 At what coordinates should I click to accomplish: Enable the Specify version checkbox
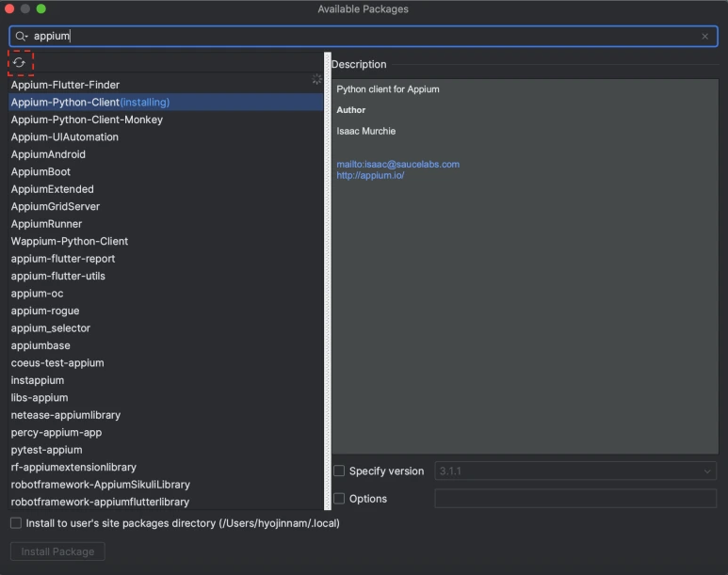339,471
